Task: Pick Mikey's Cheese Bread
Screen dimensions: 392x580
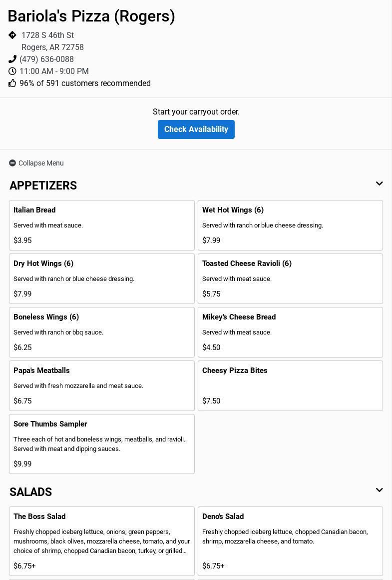Action: [290, 332]
